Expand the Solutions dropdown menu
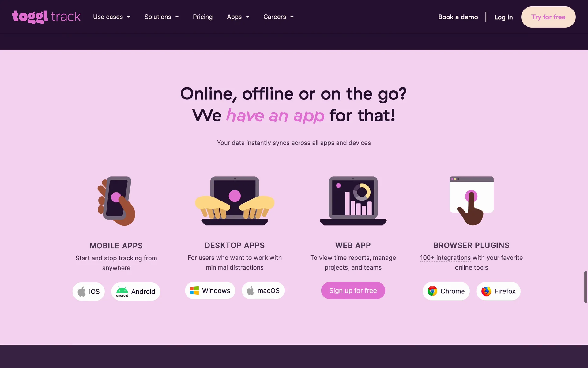The image size is (588, 368). pyautogui.click(x=161, y=17)
